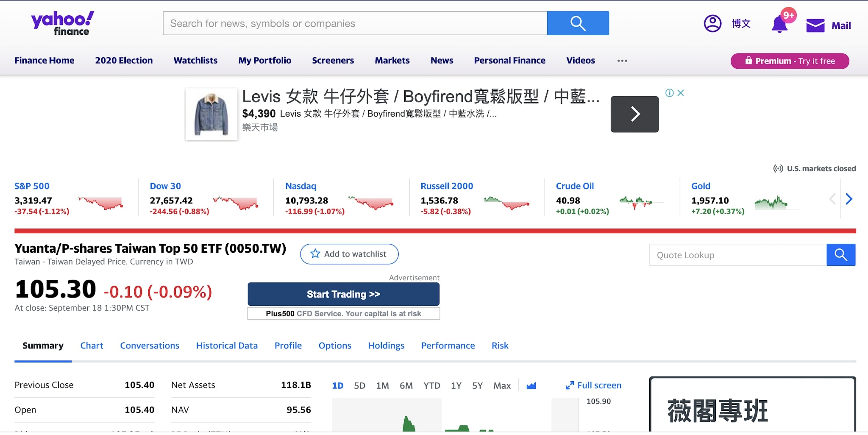Viewport: 868px width, 435px height.
Task: Switch to the Conversations tab
Action: [150, 346]
